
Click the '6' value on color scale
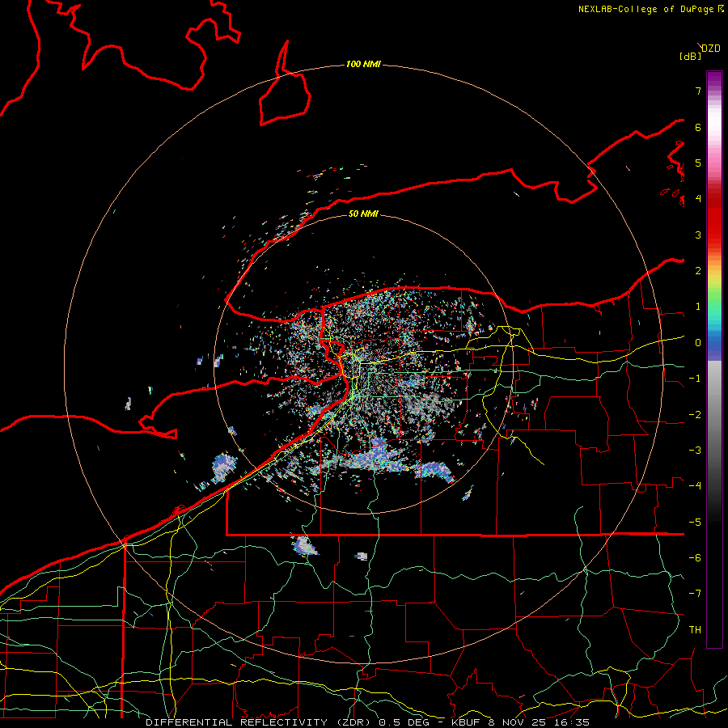click(698, 127)
